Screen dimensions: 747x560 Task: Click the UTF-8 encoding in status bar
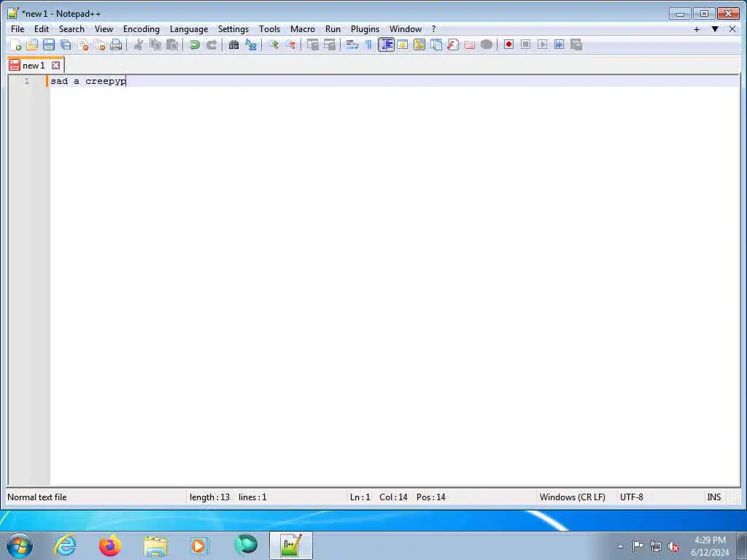pos(631,497)
